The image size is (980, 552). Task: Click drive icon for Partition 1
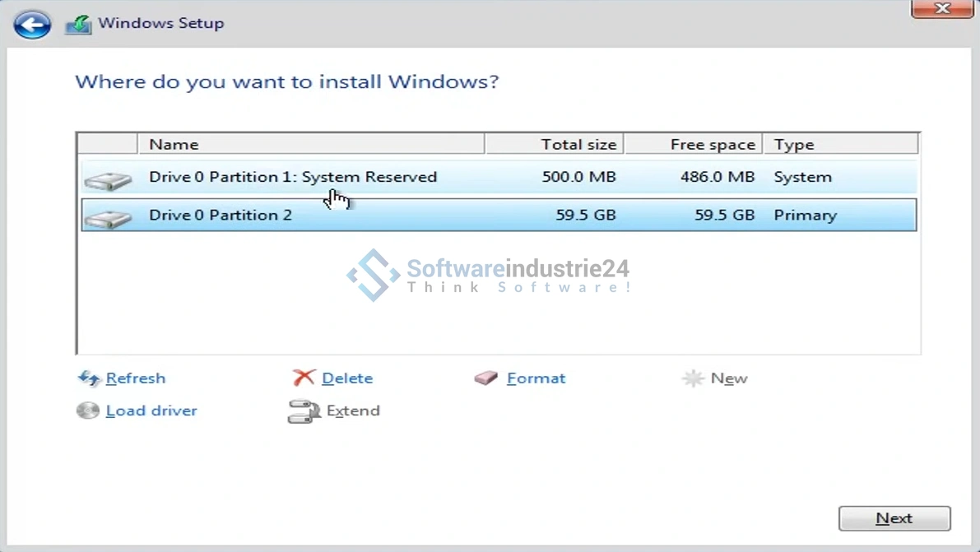108,179
